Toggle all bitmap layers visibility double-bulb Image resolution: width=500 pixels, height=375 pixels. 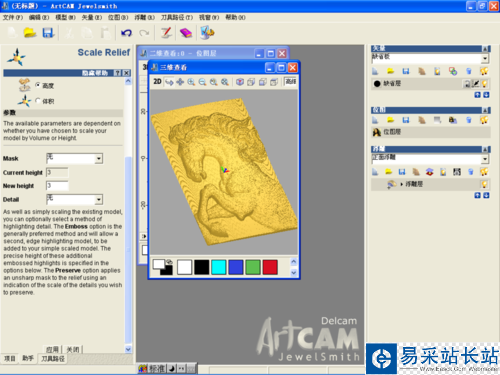tap(484, 120)
